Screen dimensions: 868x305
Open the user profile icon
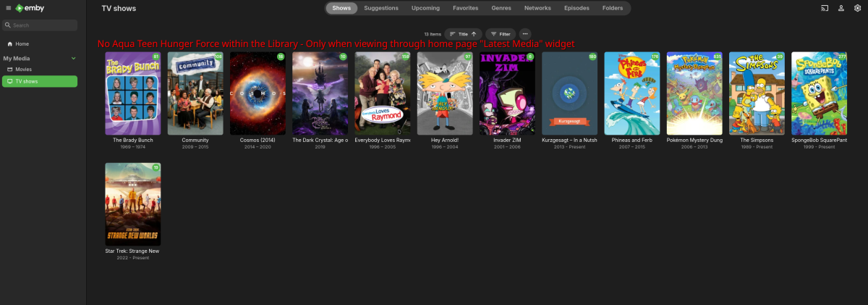[841, 8]
